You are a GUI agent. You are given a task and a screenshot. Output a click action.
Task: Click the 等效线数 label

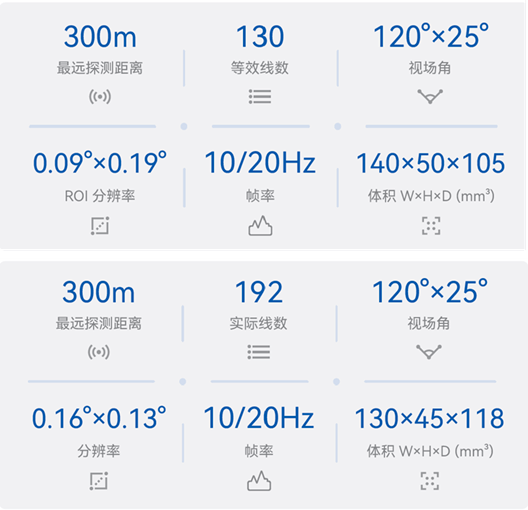260,68
